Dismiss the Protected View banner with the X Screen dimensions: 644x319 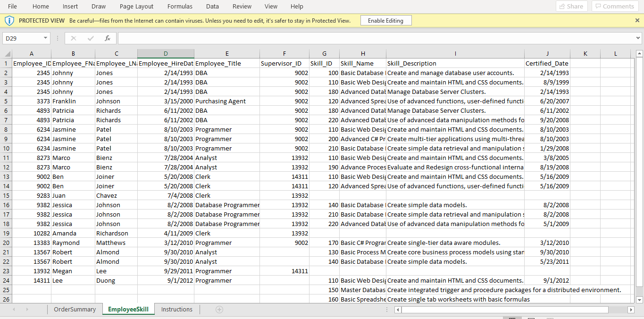coord(637,20)
